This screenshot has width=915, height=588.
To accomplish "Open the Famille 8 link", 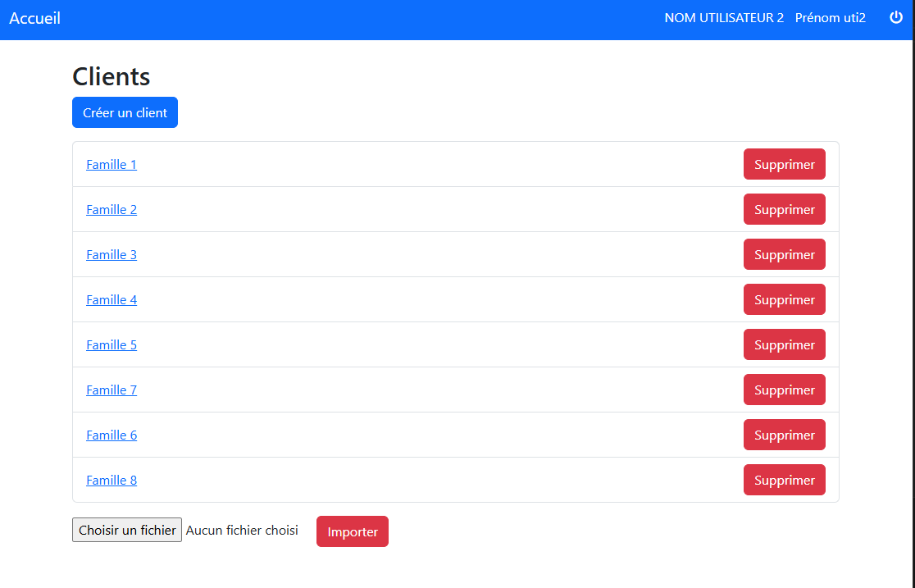I will [112, 480].
